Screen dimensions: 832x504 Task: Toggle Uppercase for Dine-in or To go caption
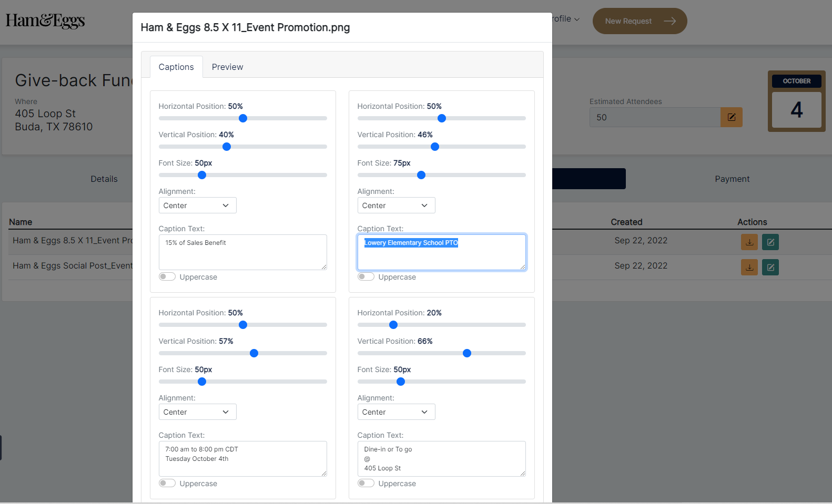(x=366, y=484)
